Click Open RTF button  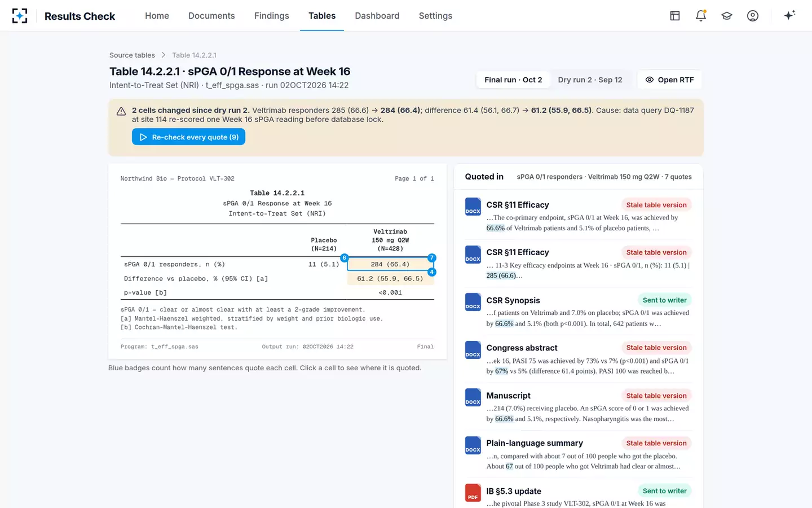point(669,80)
